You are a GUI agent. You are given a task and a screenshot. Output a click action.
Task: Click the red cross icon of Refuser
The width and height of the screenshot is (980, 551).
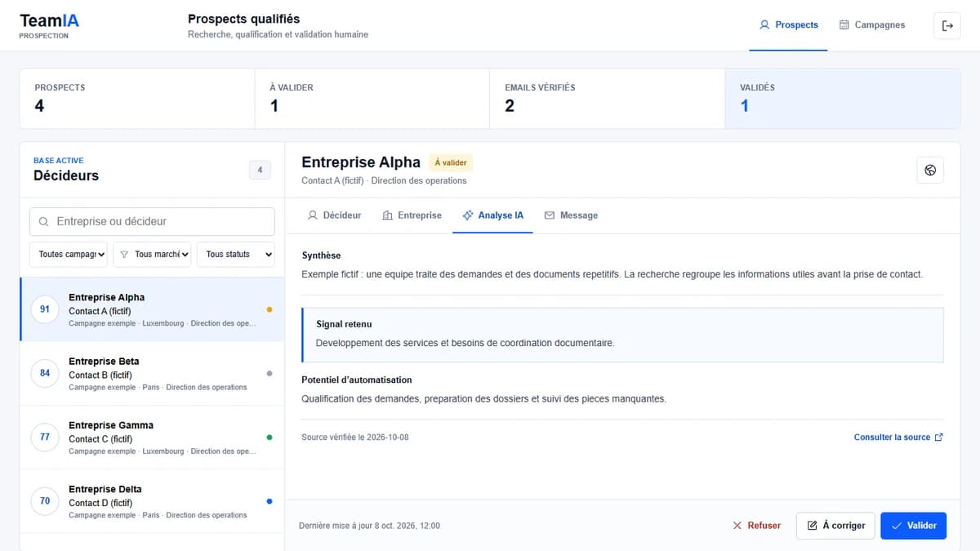(737, 526)
